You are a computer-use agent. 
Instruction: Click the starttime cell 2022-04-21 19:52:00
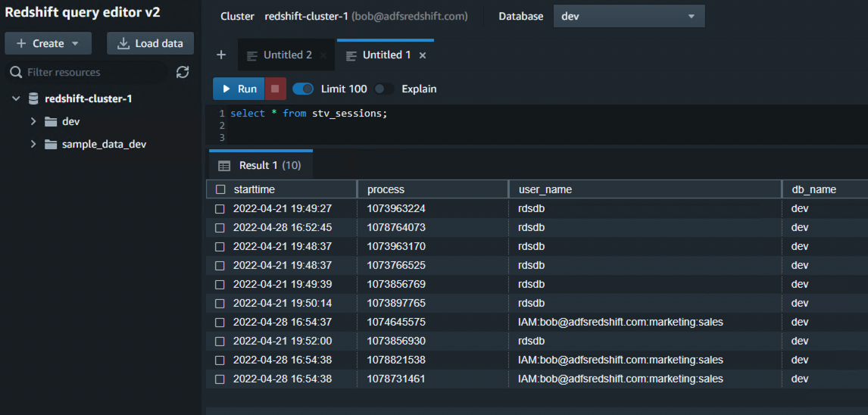[282, 342]
